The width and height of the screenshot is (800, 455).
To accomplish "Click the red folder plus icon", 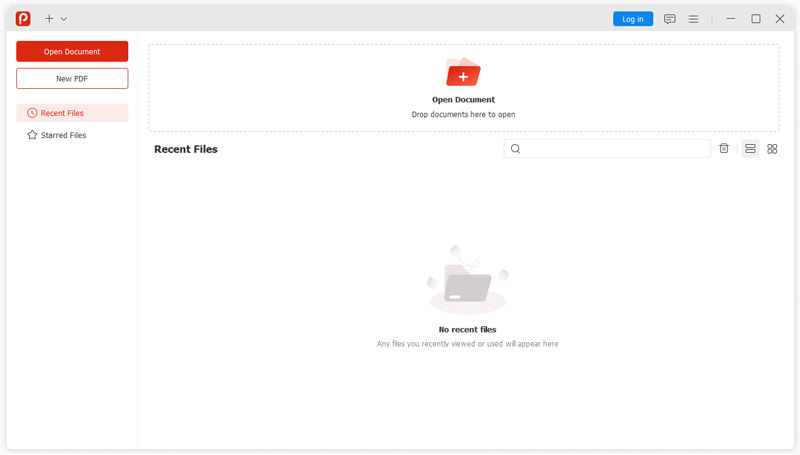I will pos(463,74).
